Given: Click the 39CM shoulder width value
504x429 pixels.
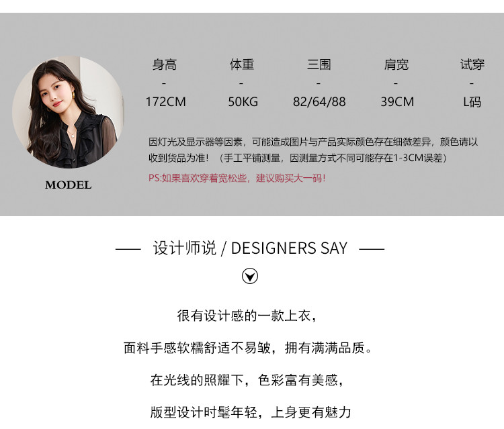Looking at the screenshot, I should click(x=397, y=102).
